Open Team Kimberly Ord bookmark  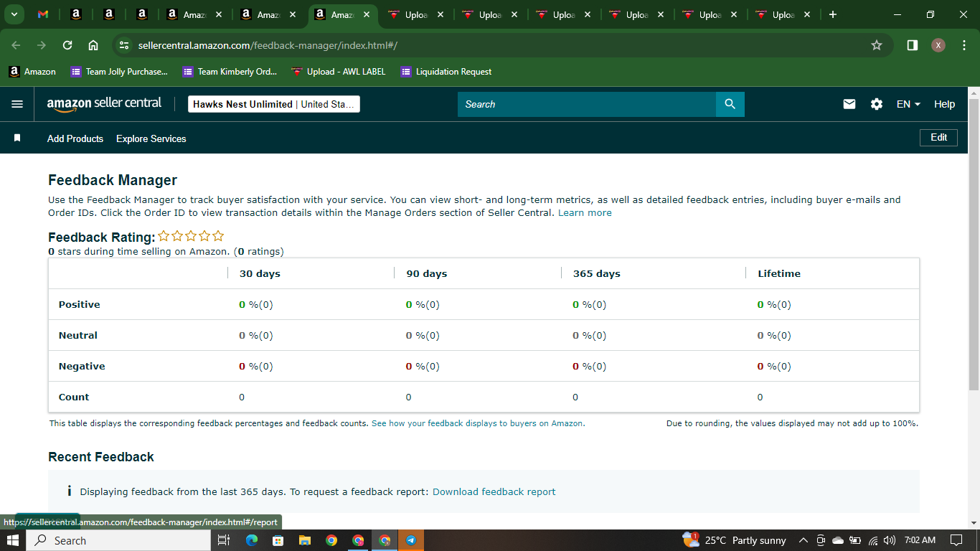click(x=230, y=72)
